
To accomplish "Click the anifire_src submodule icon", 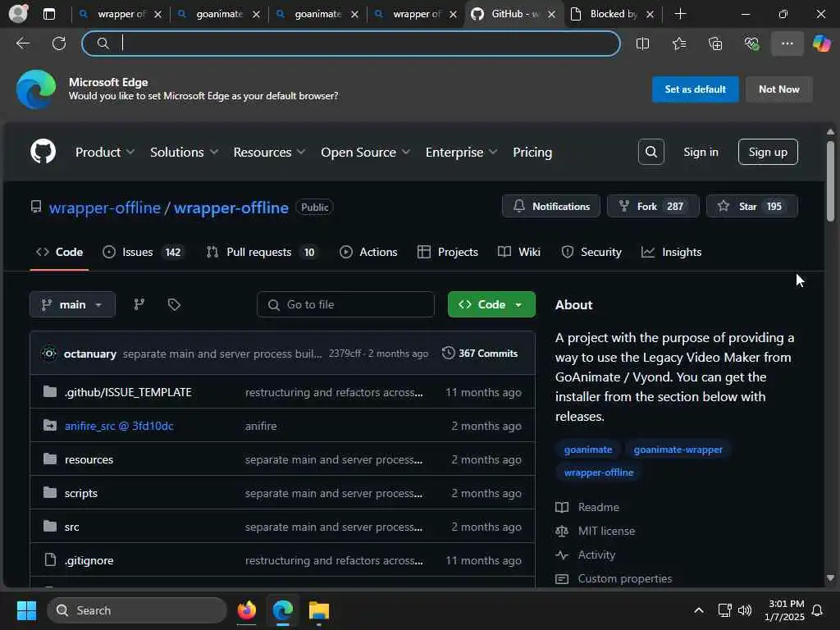I will 50,426.
